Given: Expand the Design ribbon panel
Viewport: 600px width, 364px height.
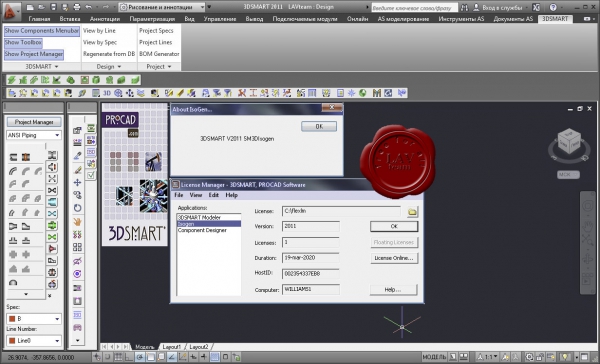Looking at the screenshot, I should (109, 67).
